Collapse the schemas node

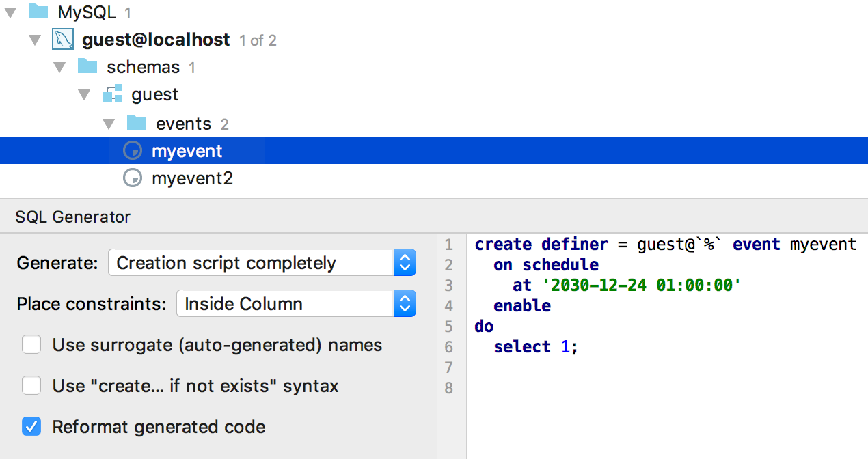coord(60,68)
